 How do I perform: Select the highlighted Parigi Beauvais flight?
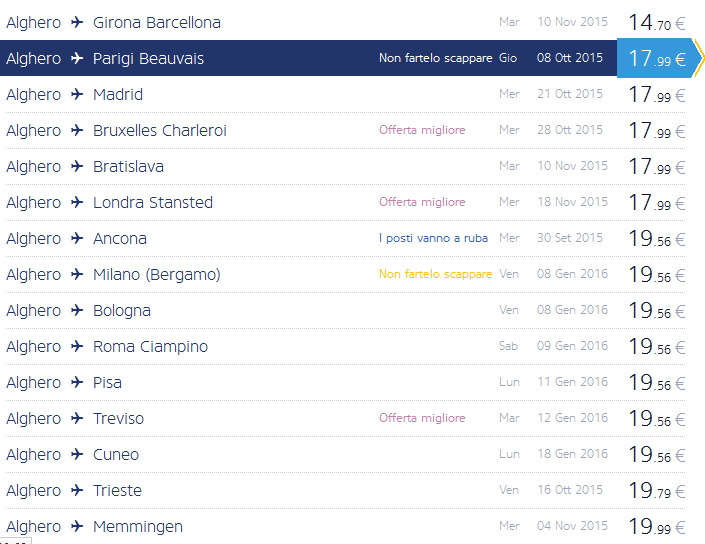(x=148, y=58)
